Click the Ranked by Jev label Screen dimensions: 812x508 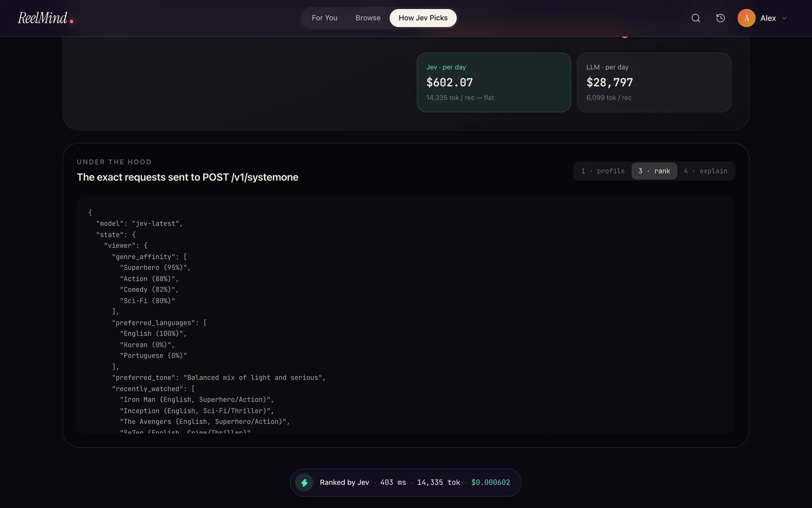tap(344, 483)
